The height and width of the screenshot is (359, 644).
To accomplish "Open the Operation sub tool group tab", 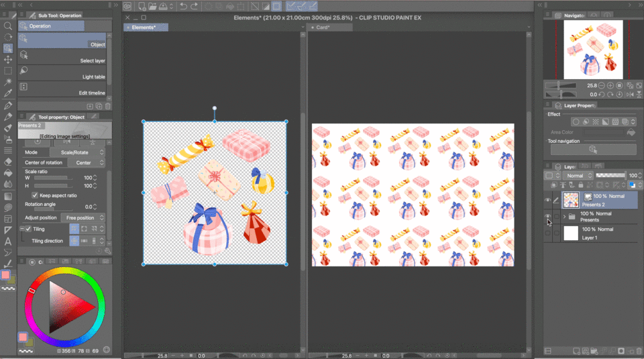I will (x=51, y=26).
